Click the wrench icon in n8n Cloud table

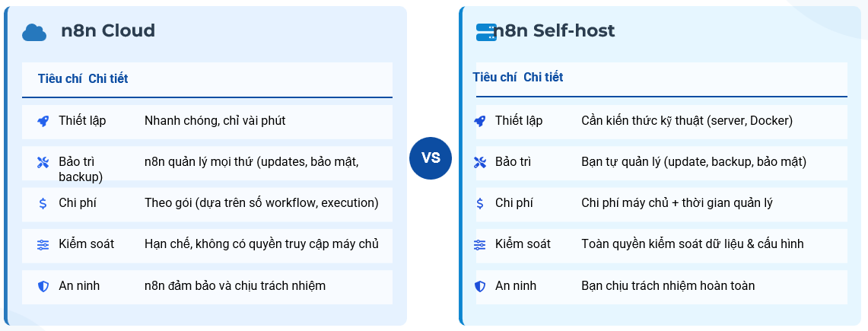click(43, 162)
